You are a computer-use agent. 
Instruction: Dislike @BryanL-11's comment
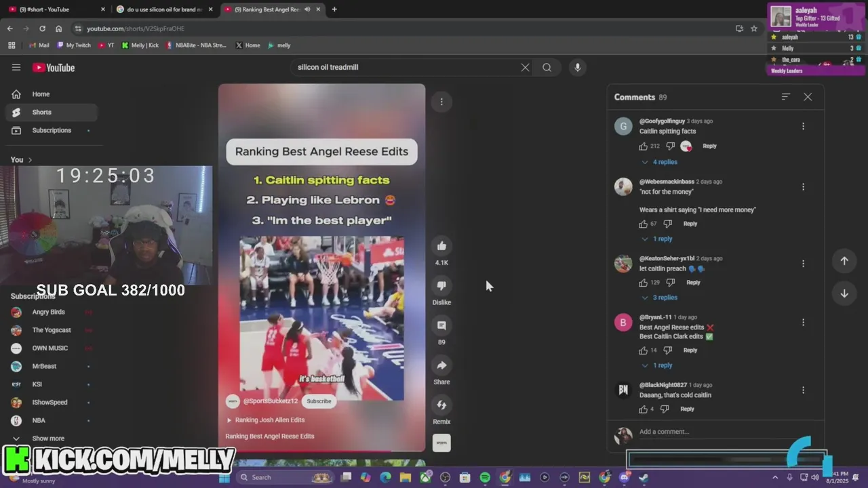pos(668,350)
